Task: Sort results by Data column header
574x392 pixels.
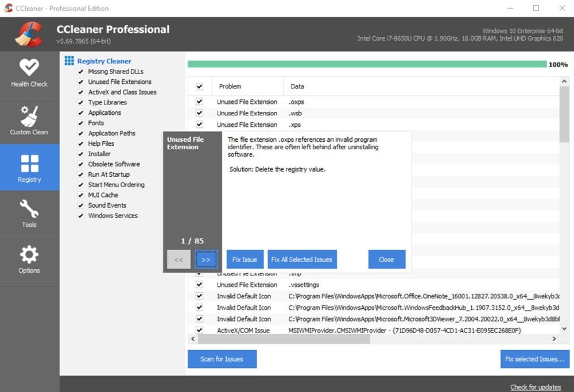Action: [297, 87]
